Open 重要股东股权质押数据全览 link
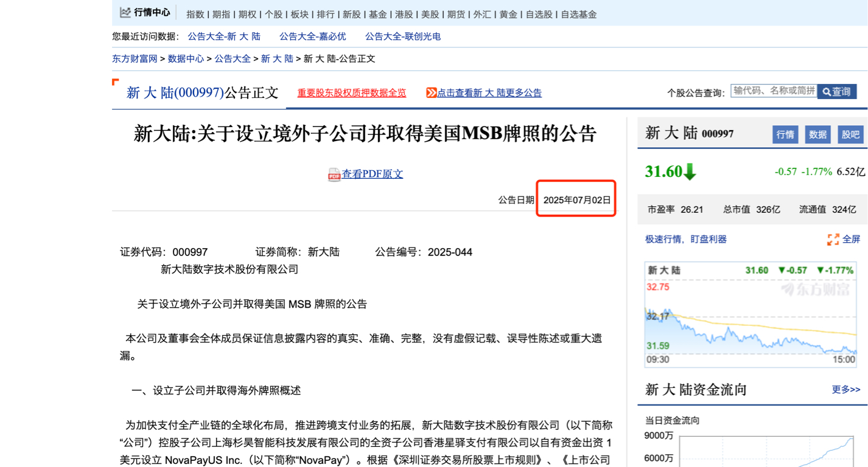Viewport: 868px width, 467px height. point(352,93)
